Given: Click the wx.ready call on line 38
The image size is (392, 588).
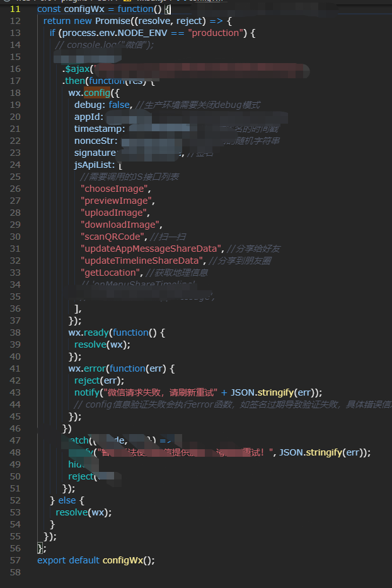Looking at the screenshot, I should 88,333.
